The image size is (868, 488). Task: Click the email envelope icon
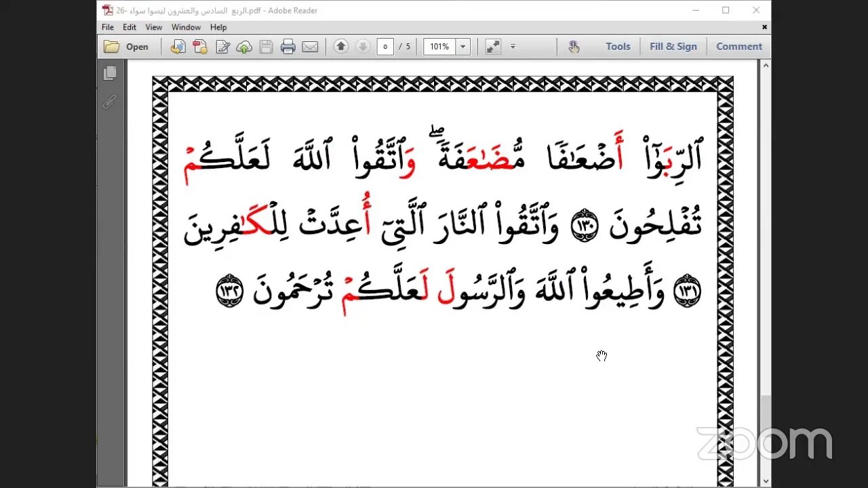point(310,47)
